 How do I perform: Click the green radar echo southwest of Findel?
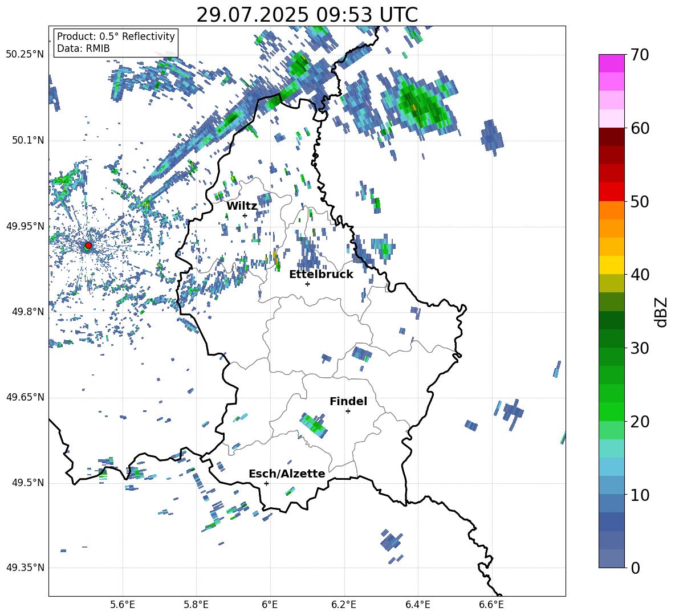[x=314, y=425]
